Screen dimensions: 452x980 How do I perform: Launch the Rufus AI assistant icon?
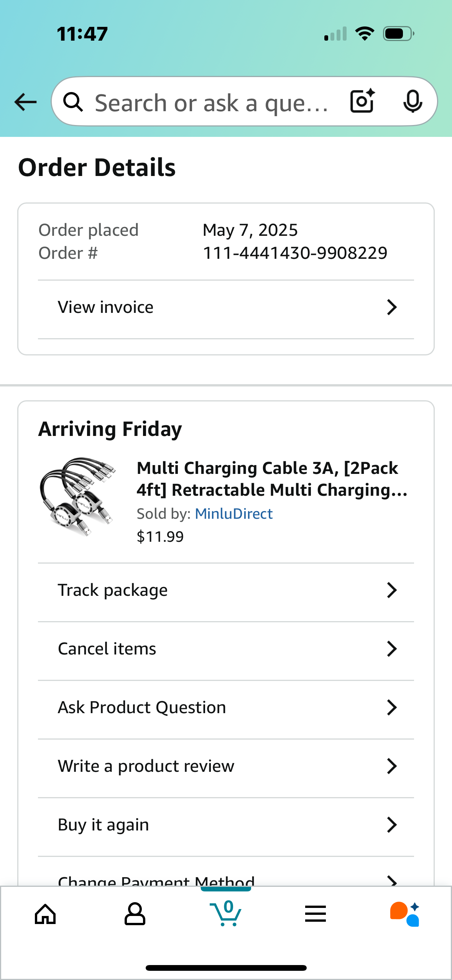tap(405, 914)
